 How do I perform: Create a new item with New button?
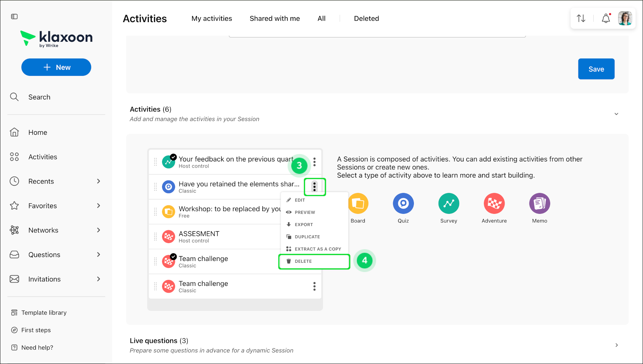(x=56, y=67)
